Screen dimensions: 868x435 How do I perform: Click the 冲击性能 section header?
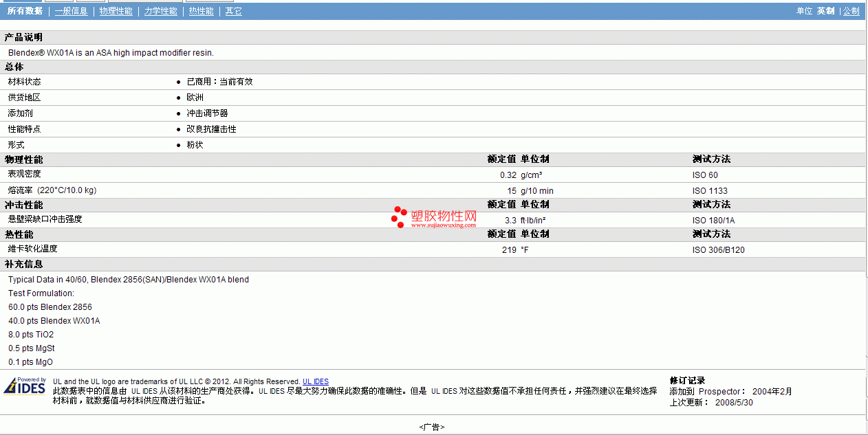click(23, 205)
